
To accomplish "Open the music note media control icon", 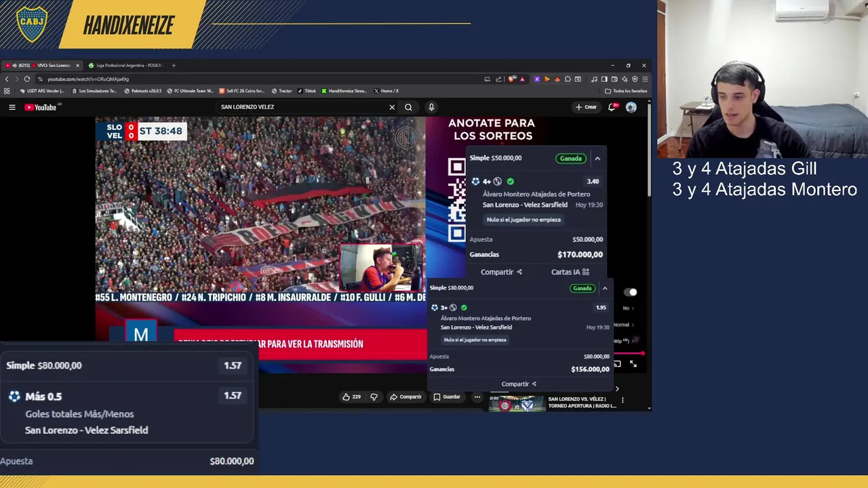I will [594, 79].
